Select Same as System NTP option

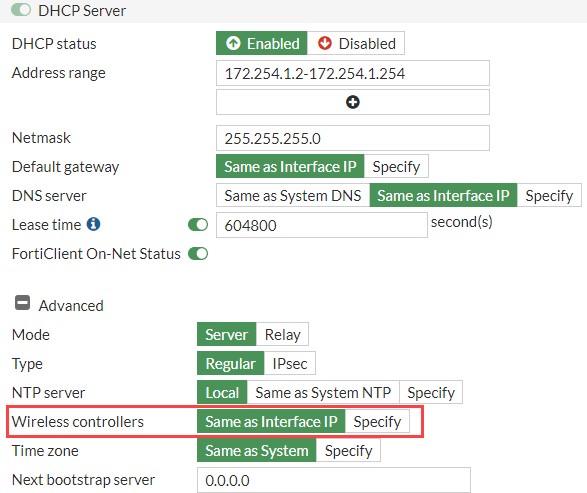pos(323,392)
